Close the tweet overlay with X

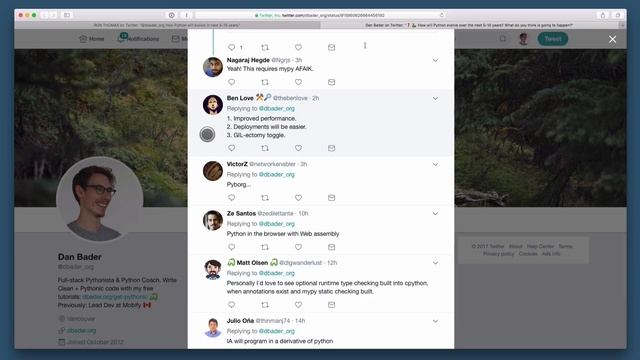(612, 39)
